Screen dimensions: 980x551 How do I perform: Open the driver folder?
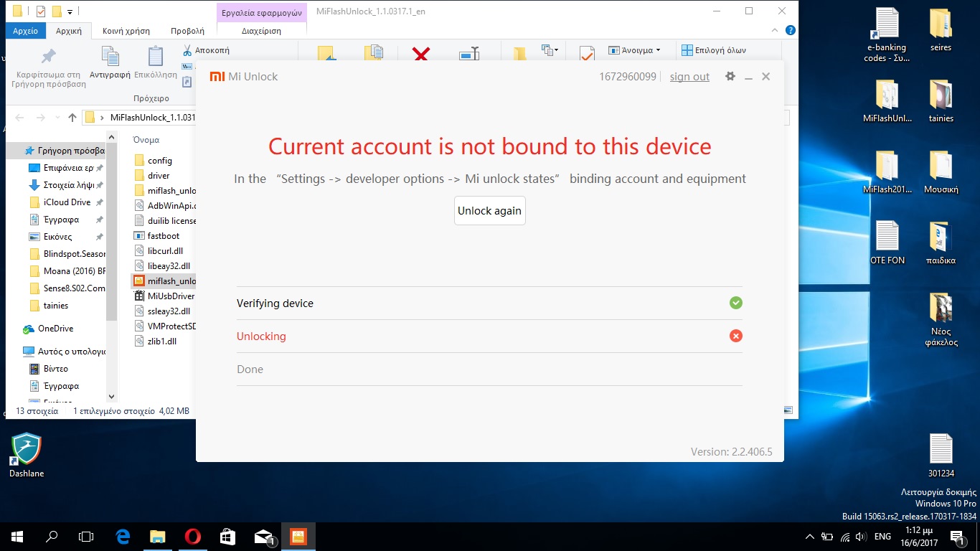[159, 176]
